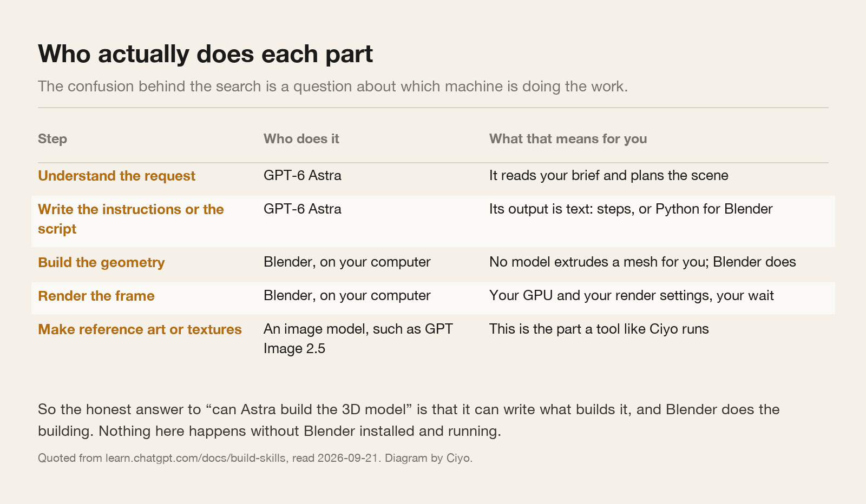Screen dimensions: 866x504
Task: Click 'Your GPU and your render settings' cell
Action: pyautogui.click(x=632, y=296)
